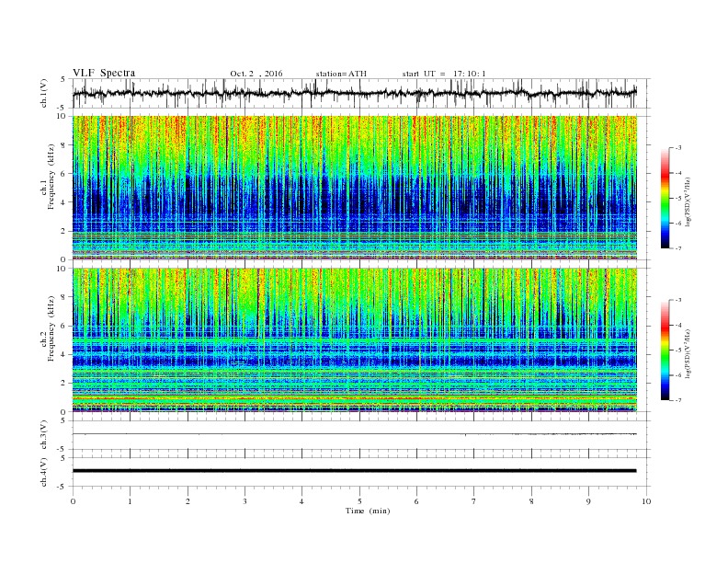Click the ch.1 spectrogram color scale bar
The height and width of the screenshot is (563, 728).
click(x=665, y=198)
